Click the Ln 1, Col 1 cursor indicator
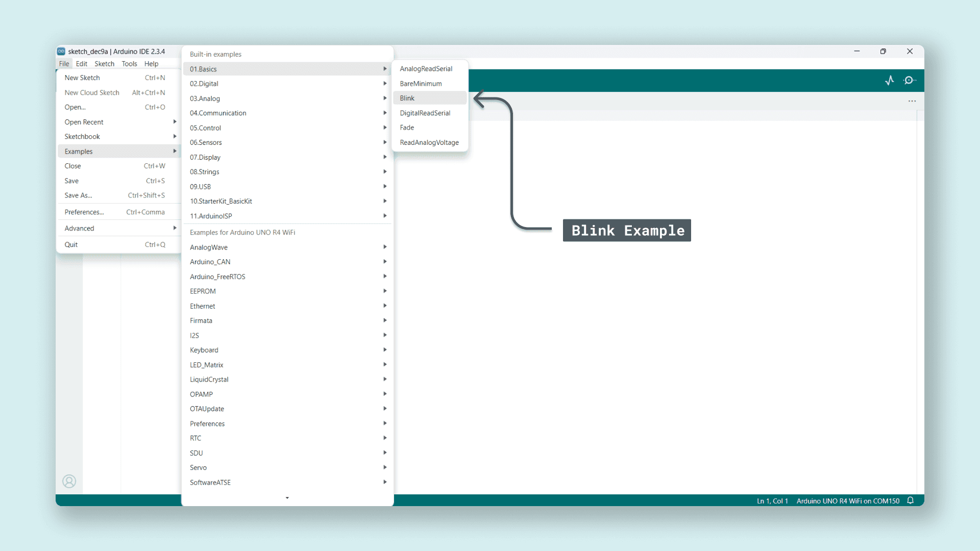 [x=772, y=501]
